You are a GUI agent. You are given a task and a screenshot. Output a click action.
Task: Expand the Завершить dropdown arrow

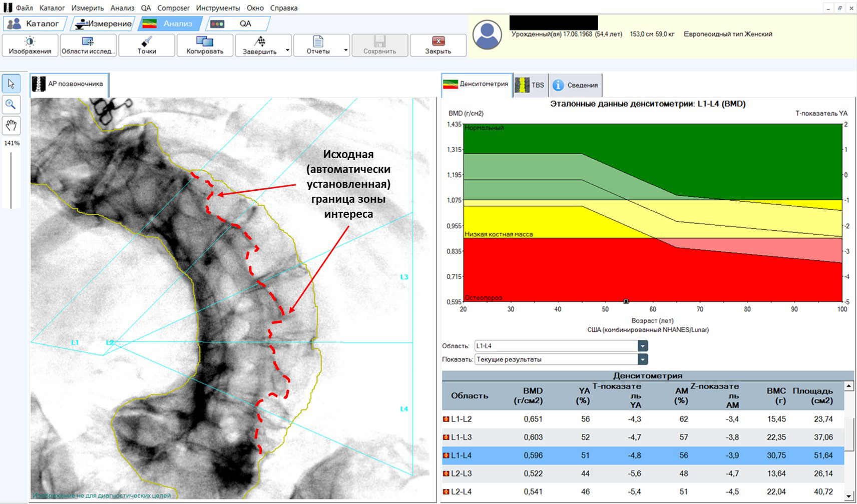(287, 51)
